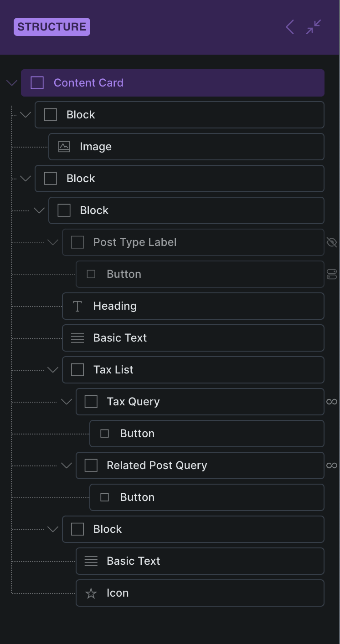
Task: Collapse the Content Card root element
Action: (x=12, y=83)
